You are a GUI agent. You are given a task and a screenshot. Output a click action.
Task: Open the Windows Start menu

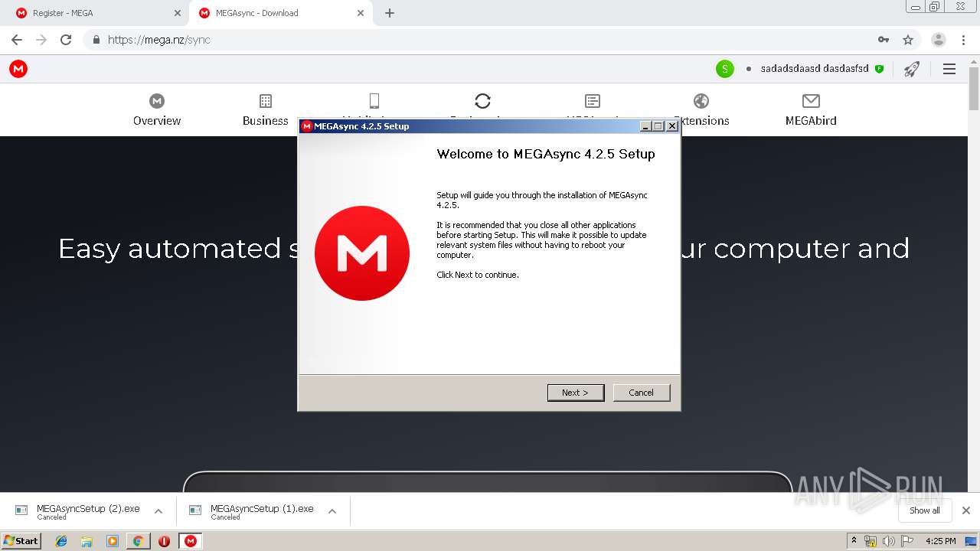pos(21,541)
